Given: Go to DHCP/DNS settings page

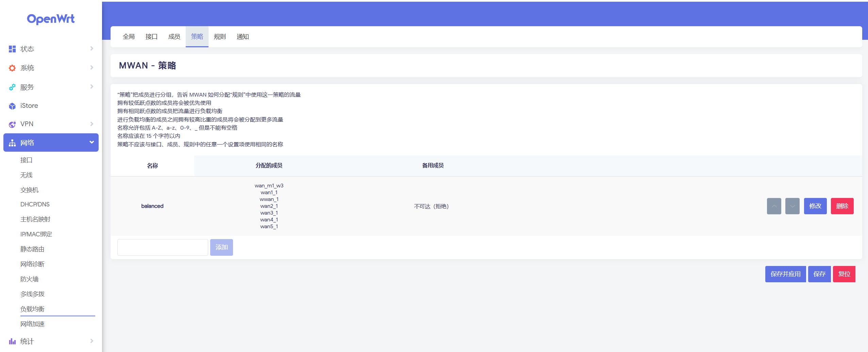Looking at the screenshot, I should tap(35, 204).
